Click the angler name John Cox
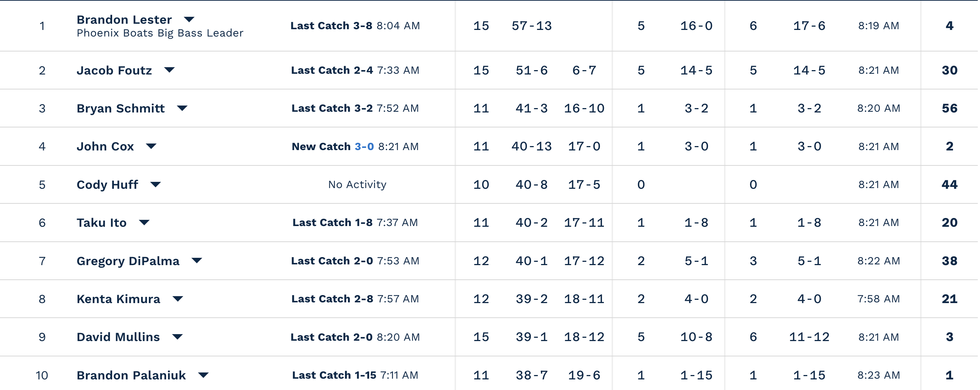The width and height of the screenshot is (980, 390). [x=105, y=146]
